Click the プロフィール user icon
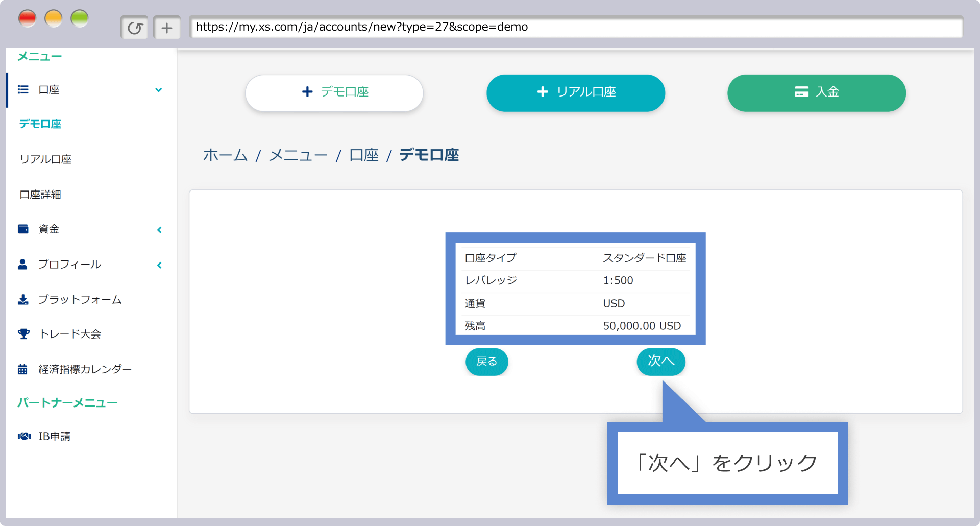980x526 pixels. [x=22, y=264]
